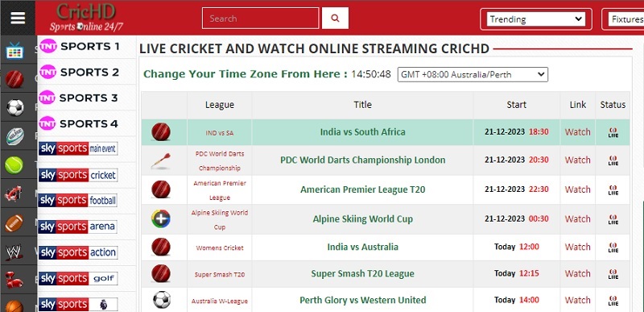Click the search magnifier button

click(x=335, y=18)
